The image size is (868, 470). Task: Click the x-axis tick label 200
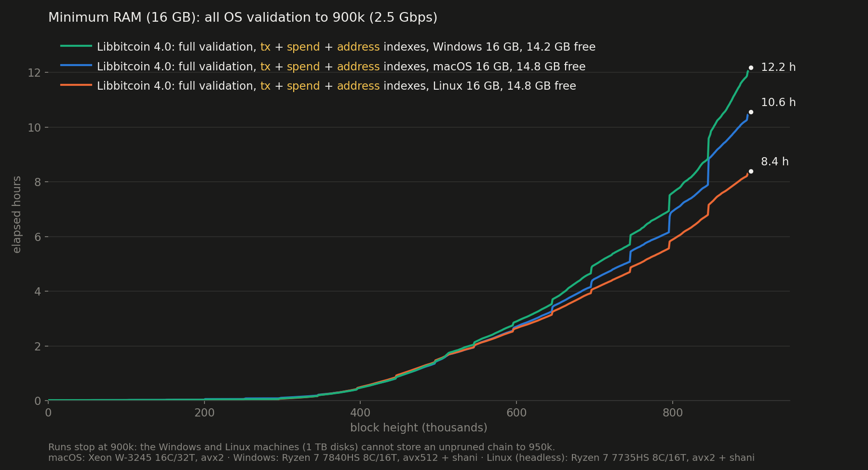pos(204,413)
